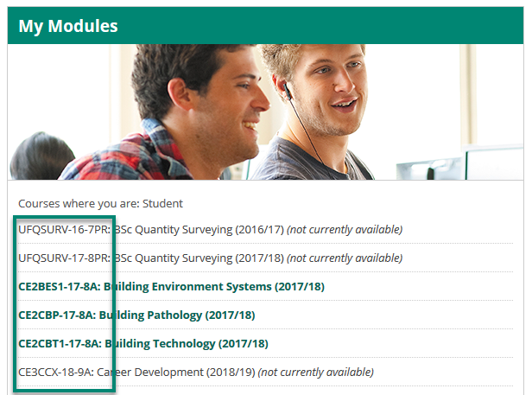
Task: Open BSc Quantity Surveying (2017/18) course title
Action: pyautogui.click(x=198, y=258)
